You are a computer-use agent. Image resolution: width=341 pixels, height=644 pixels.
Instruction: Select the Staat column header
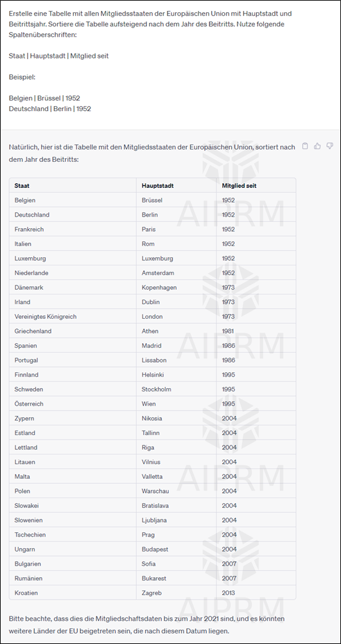(22, 186)
